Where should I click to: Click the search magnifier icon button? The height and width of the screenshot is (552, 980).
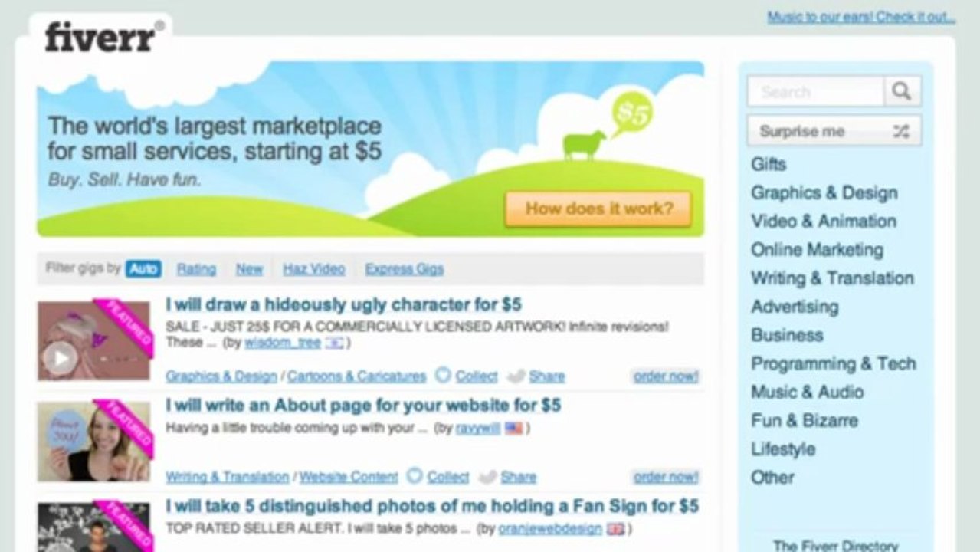[902, 92]
